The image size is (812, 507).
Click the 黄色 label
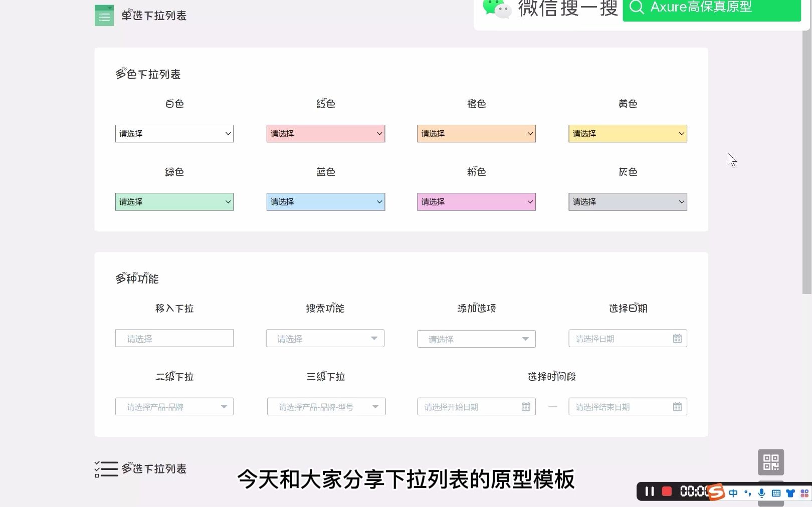click(x=628, y=104)
